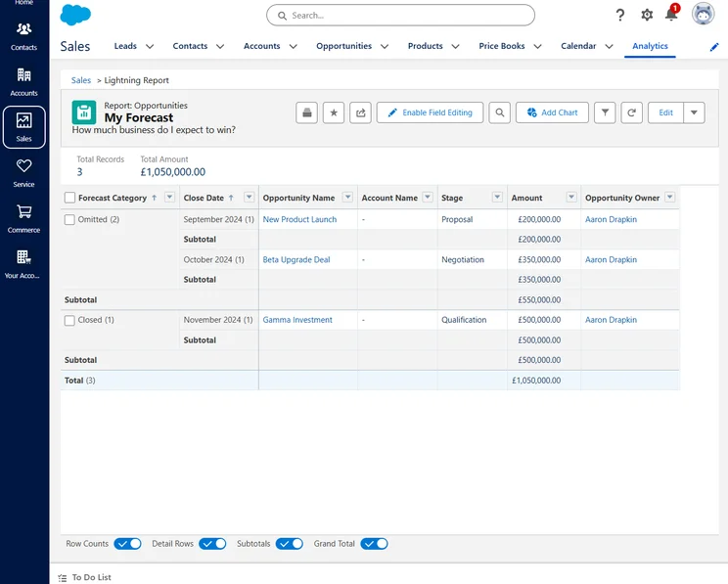Open Service in the left sidebar

coord(24,173)
